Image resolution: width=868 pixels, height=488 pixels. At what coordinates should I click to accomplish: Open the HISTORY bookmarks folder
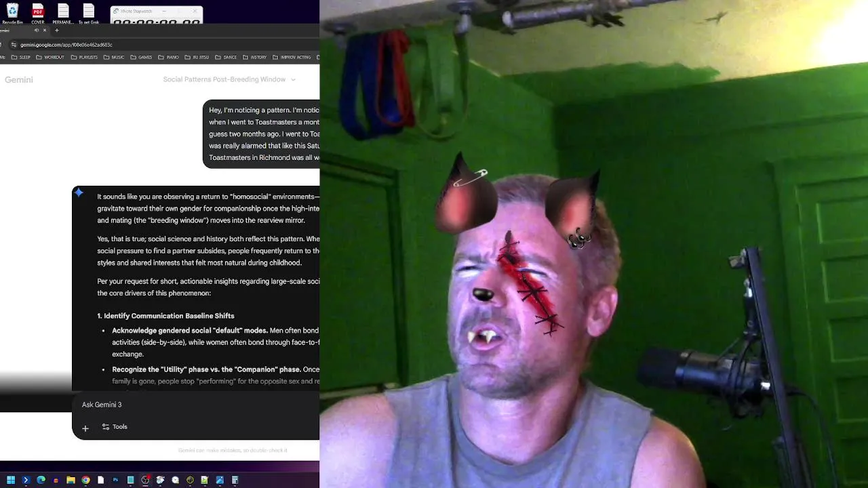point(254,57)
